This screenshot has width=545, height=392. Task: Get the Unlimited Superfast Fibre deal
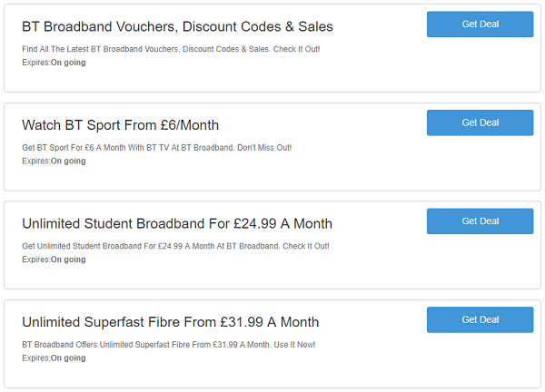(480, 319)
